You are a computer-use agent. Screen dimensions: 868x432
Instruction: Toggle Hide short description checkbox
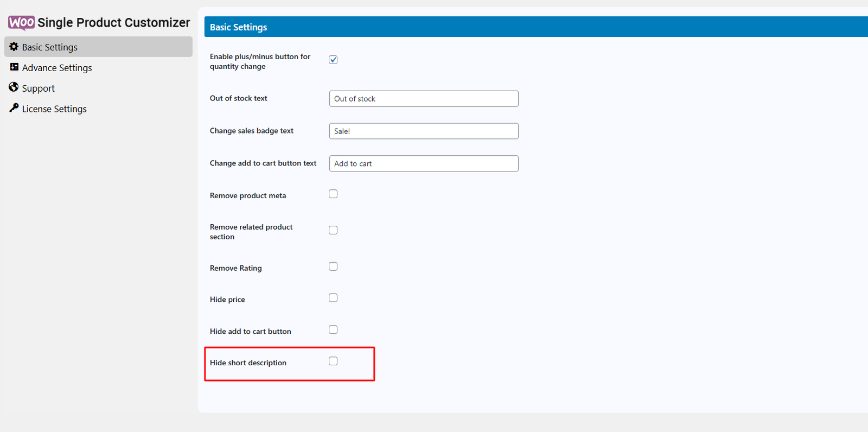[x=333, y=361]
